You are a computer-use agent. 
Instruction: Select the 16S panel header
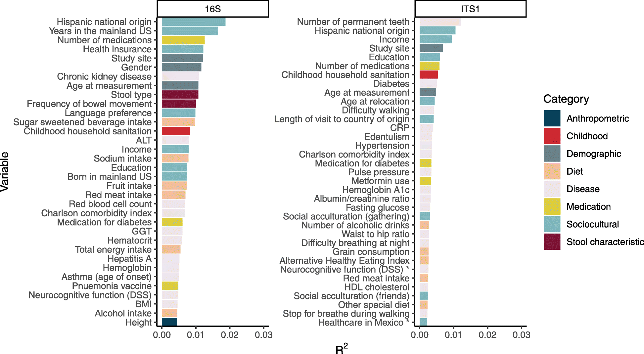(x=213, y=9)
